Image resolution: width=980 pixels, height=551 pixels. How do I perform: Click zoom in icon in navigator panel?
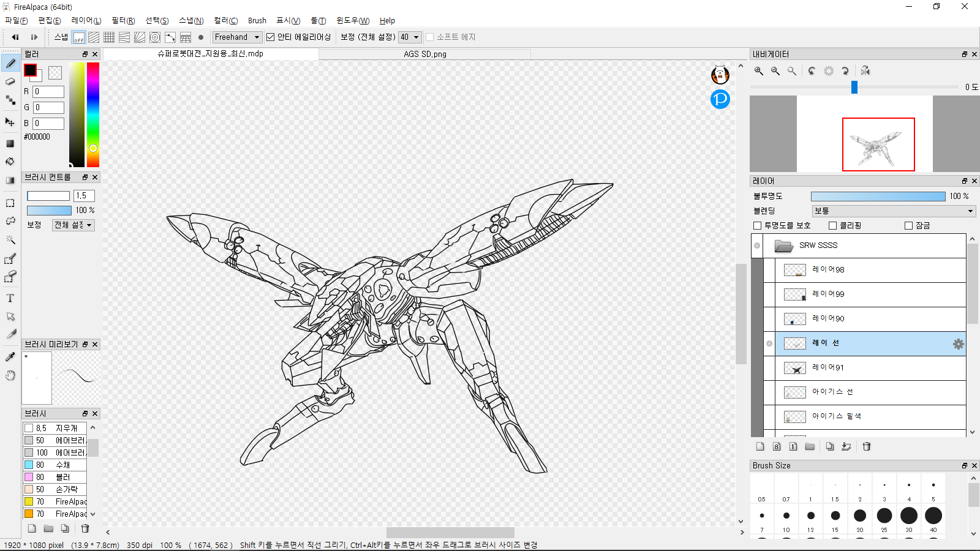759,71
